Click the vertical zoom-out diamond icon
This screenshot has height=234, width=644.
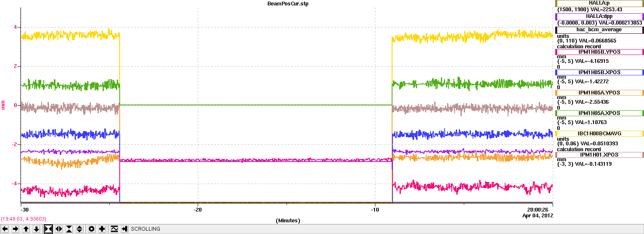pyautogui.click(x=80, y=229)
